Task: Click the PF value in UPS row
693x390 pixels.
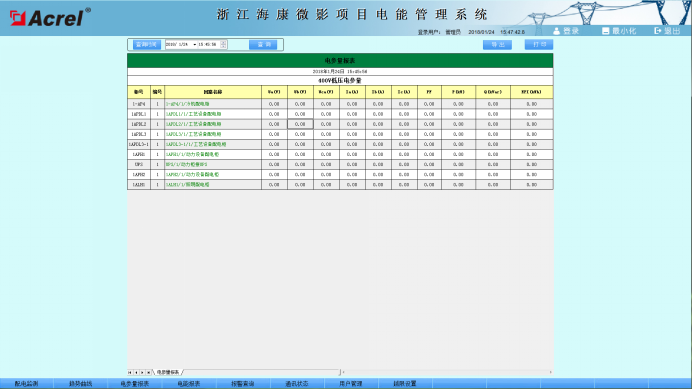Action: point(429,164)
